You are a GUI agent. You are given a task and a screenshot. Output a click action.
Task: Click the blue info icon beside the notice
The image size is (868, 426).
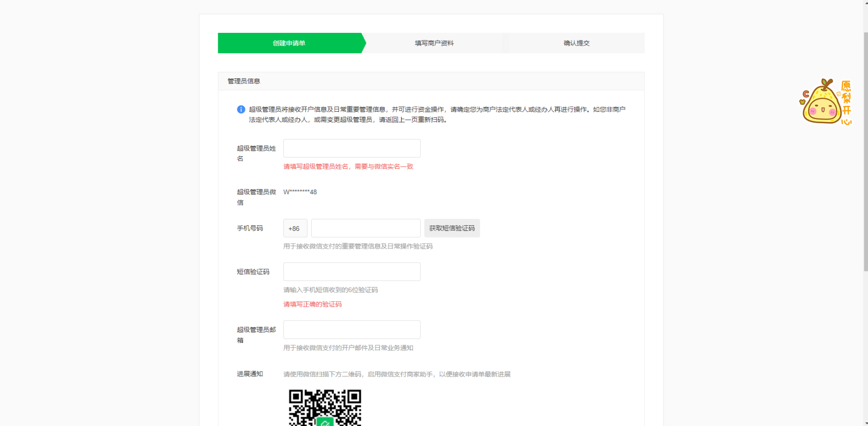pyautogui.click(x=241, y=109)
